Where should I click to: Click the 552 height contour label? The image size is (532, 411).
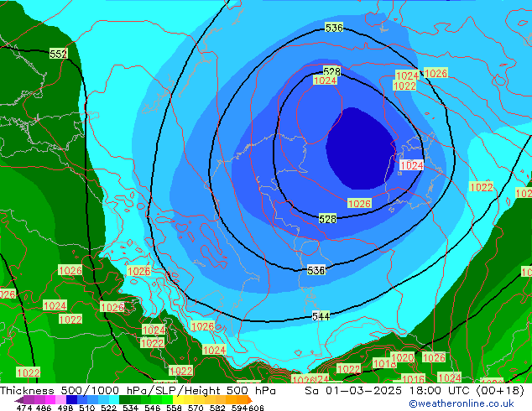pos(59,54)
